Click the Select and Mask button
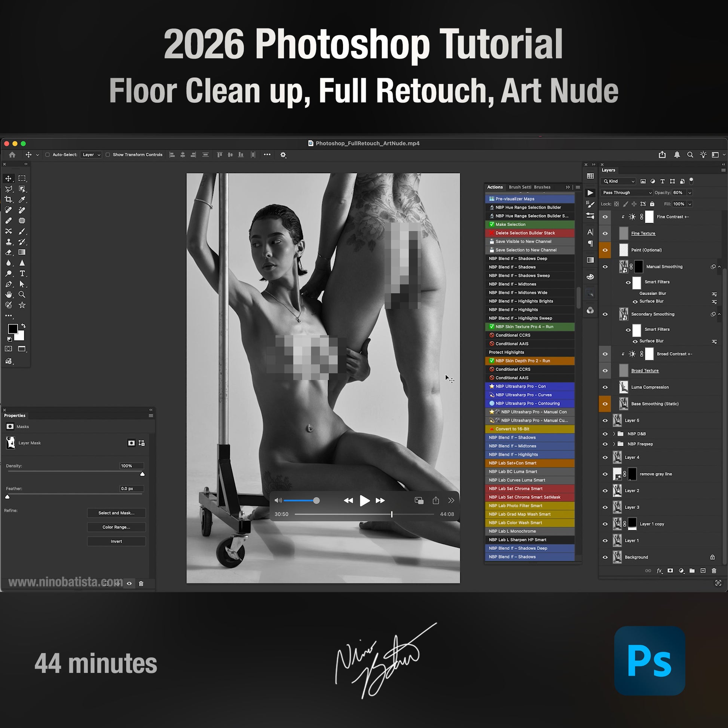 [x=116, y=513]
